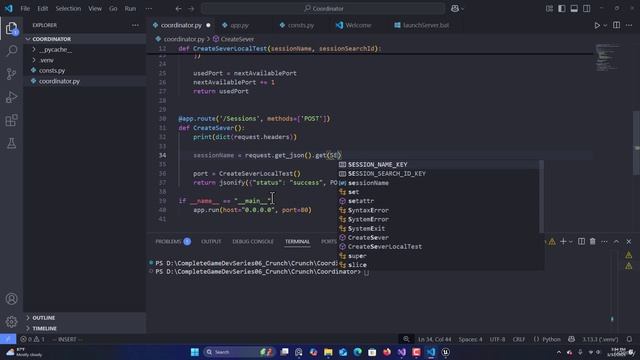Image resolution: width=640 pixels, height=360 pixels.
Task: Switch to the app.py tab
Action: pos(239,25)
